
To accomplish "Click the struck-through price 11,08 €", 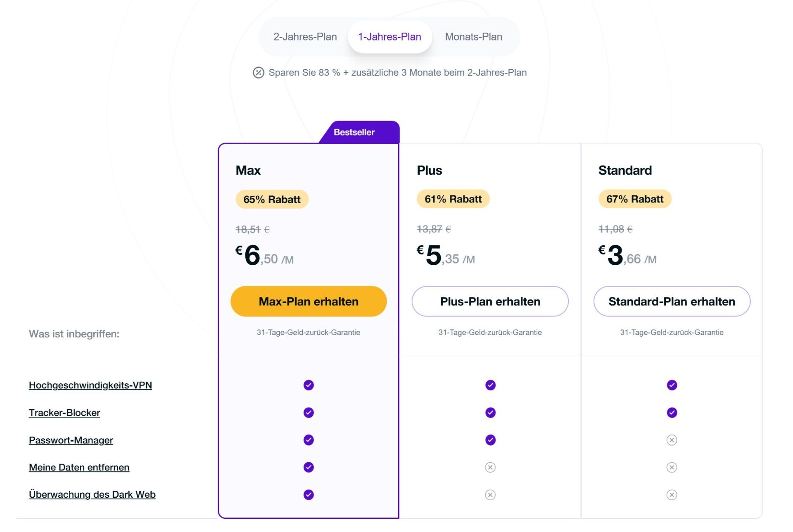I will point(615,229).
